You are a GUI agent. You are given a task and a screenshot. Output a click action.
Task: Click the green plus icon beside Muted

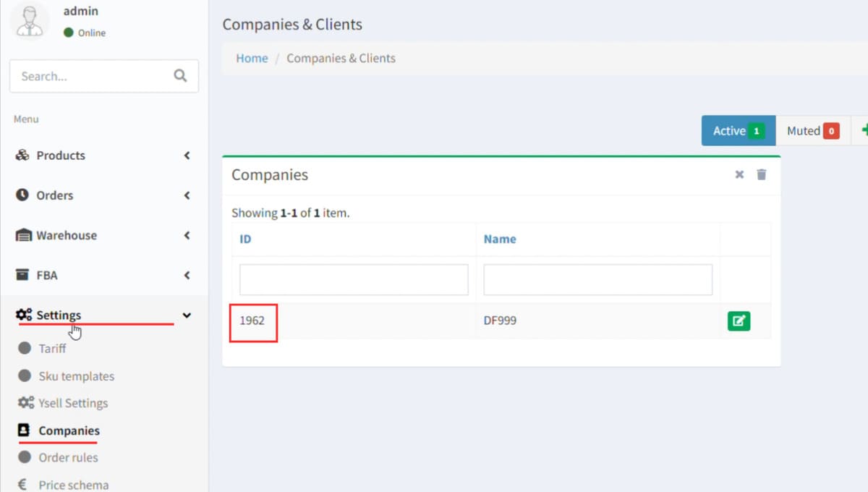[863, 131]
